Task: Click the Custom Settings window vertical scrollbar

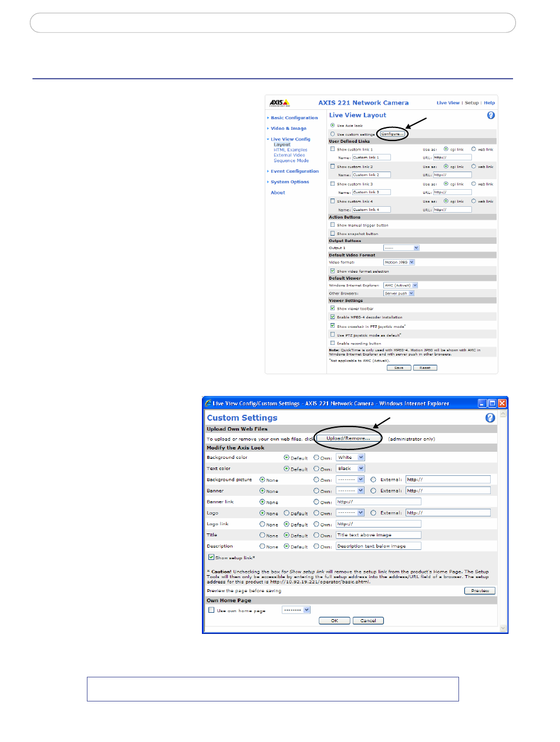Action: click(x=502, y=521)
